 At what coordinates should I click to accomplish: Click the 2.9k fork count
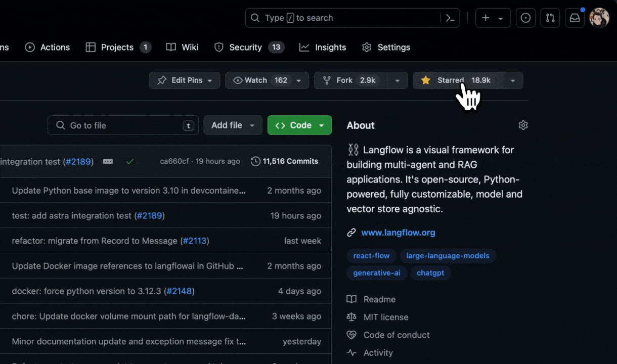click(368, 80)
